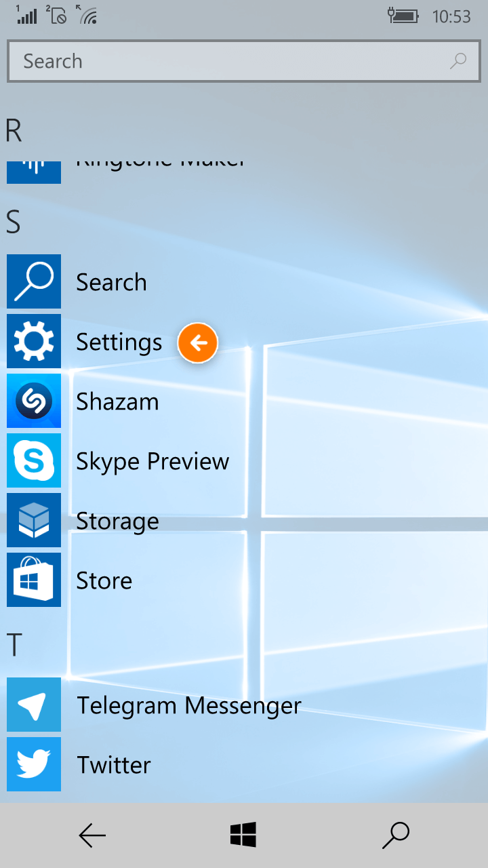488x868 pixels.
Task: Tap SIM 1 signal strength icon
Action: coord(27,14)
